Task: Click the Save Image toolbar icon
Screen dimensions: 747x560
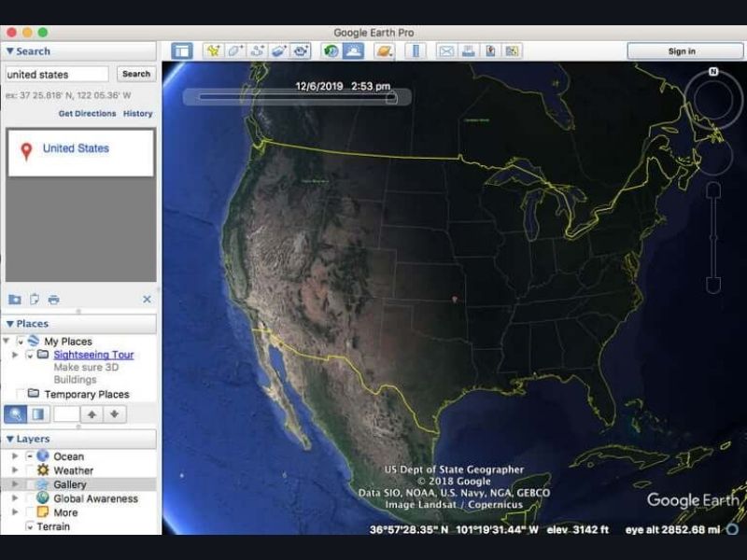Action: point(490,51)
